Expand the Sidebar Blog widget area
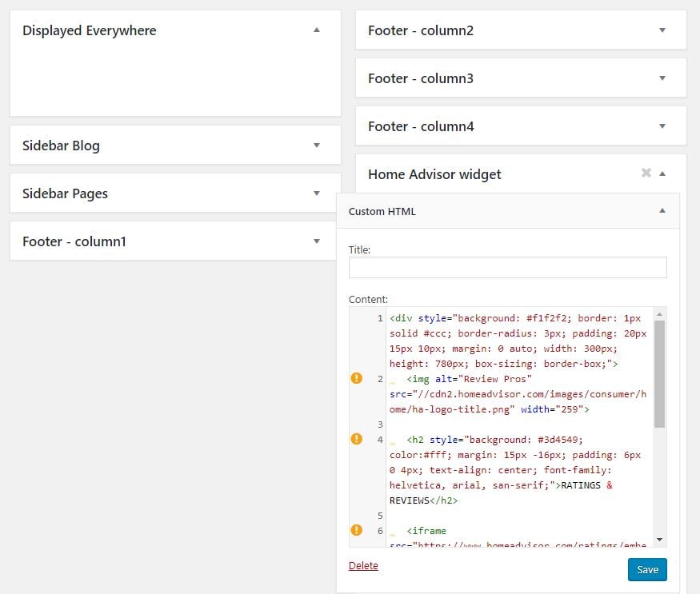The height and width of the screenshot is (594, 700). pyautogui.click(x=317, y=145)
